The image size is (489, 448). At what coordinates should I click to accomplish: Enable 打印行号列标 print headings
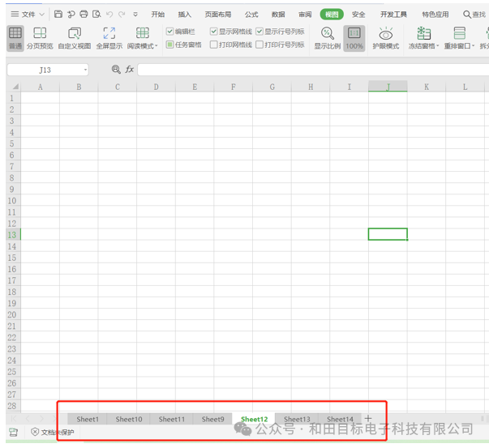[260, 45]
